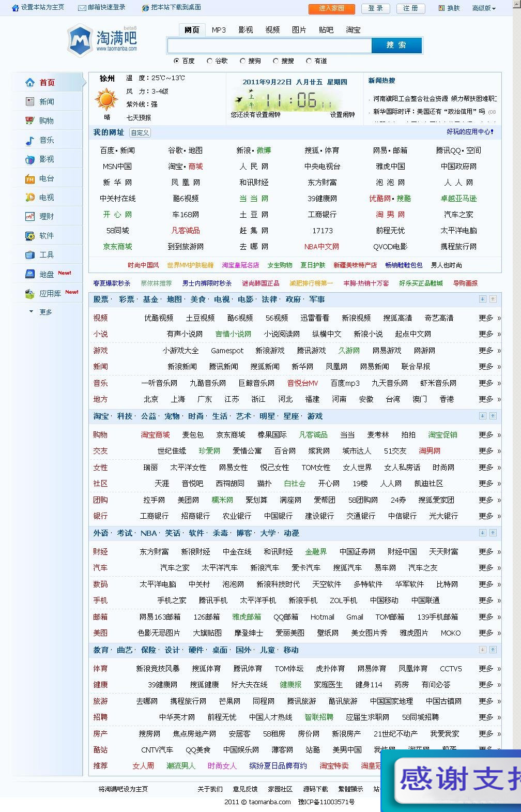The width and height of the screenshot is (521, 812).
Task: Click the 搜索 search button
Action: tap(396, 46)
